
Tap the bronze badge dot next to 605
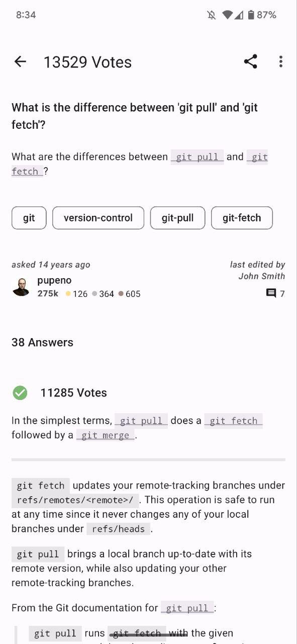121,293
